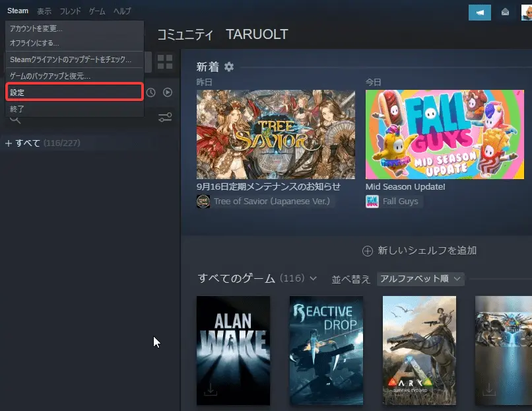Select Steamクライアントのアップデートをチェック... entry

(x=75, y=59)
